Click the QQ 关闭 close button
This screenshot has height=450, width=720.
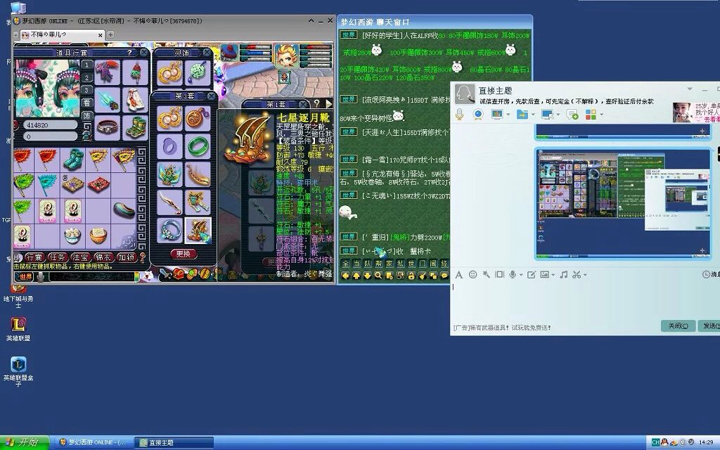pyautogui.click(x=678, y=326)
